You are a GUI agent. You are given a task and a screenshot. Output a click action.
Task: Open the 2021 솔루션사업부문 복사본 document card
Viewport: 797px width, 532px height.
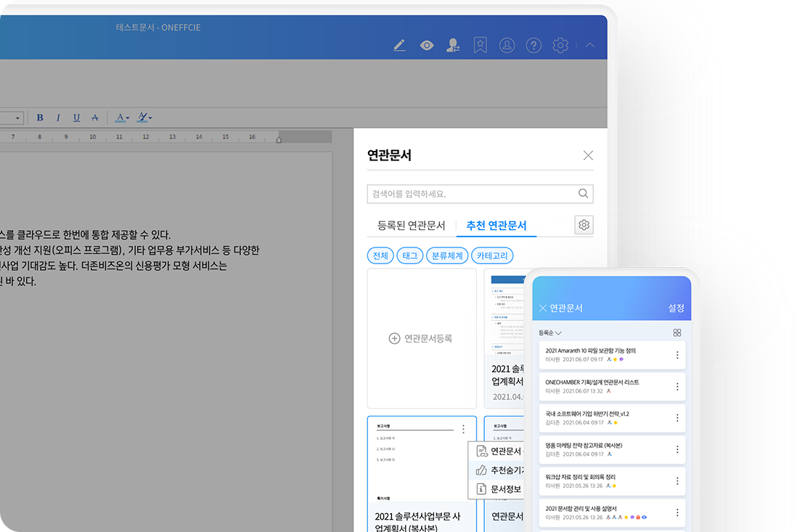pyautogui.click(x=422, y=475)
